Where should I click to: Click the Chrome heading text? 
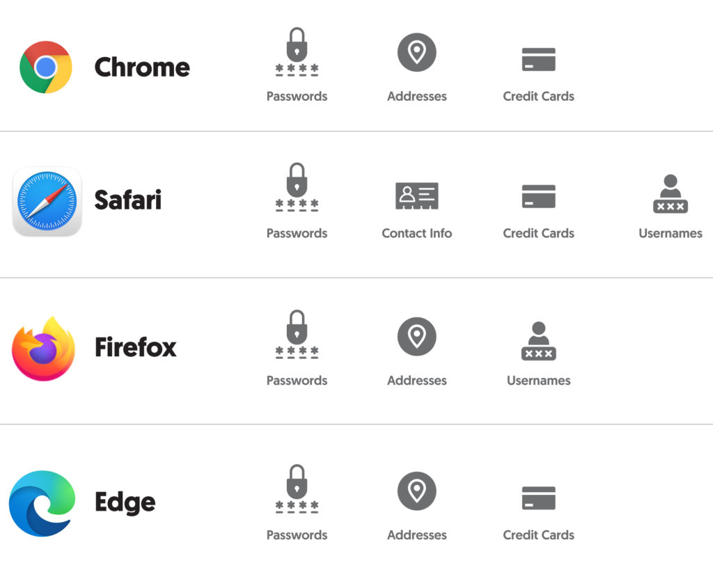click(x=142, y=67)
